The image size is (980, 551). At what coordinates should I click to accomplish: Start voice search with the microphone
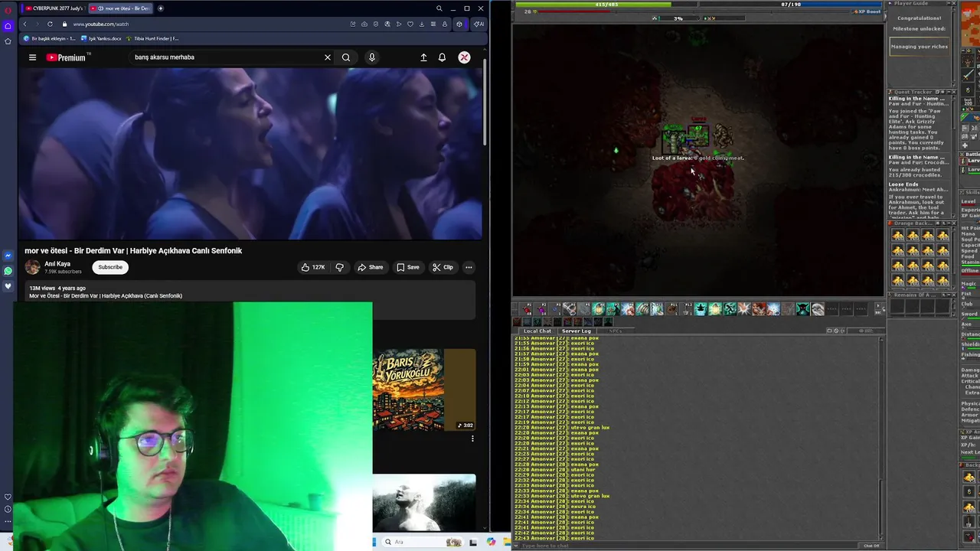point(372,57)
